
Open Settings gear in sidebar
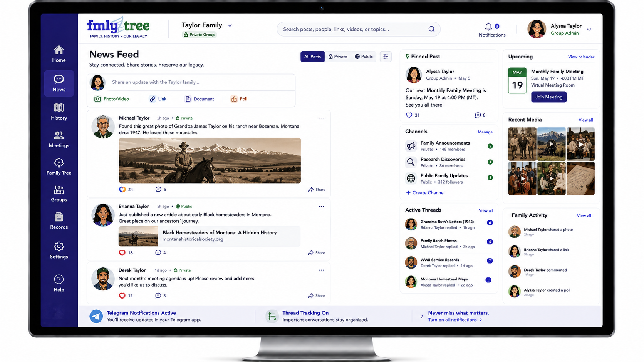pos(59,246)
